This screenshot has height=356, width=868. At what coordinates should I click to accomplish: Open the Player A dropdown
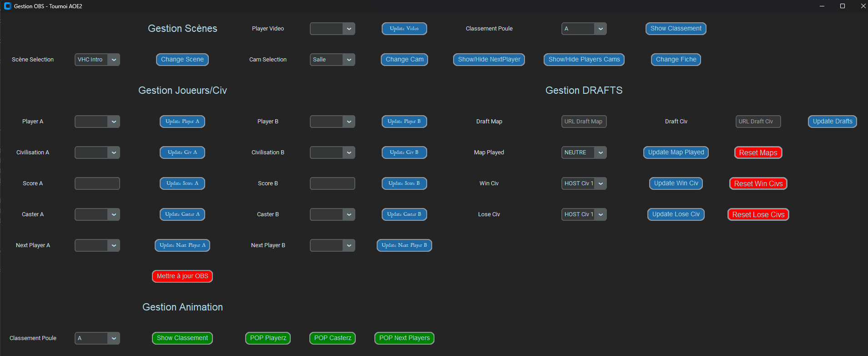click(97, 122)
